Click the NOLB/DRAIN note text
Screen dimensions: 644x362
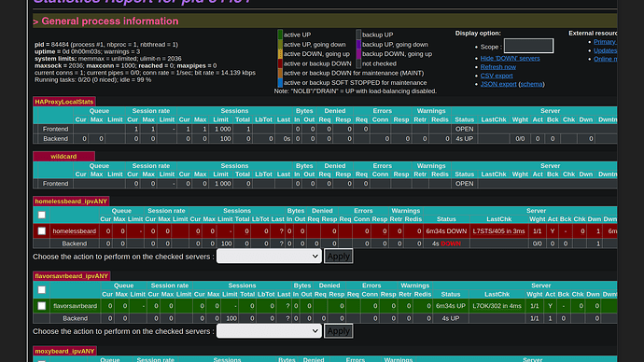(356, 91)
